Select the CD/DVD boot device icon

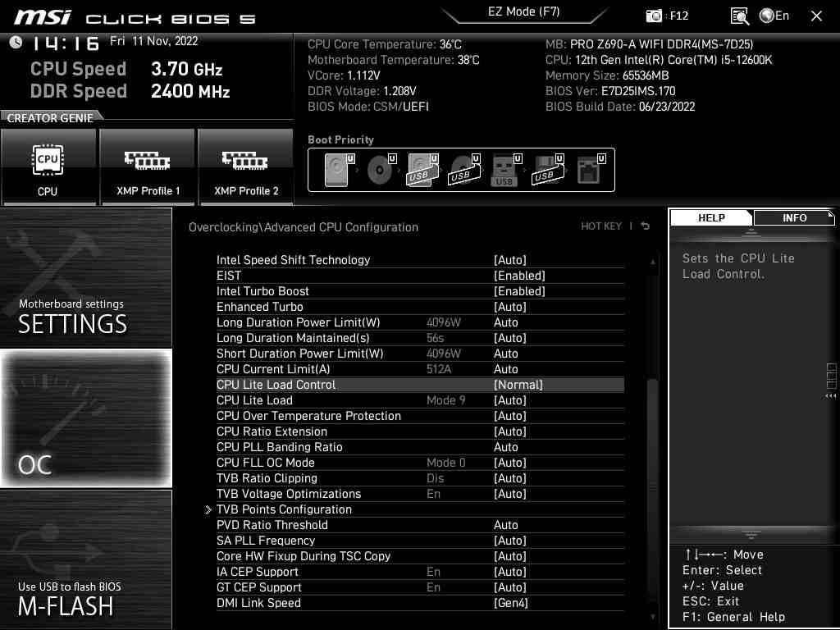pos(381,170)
